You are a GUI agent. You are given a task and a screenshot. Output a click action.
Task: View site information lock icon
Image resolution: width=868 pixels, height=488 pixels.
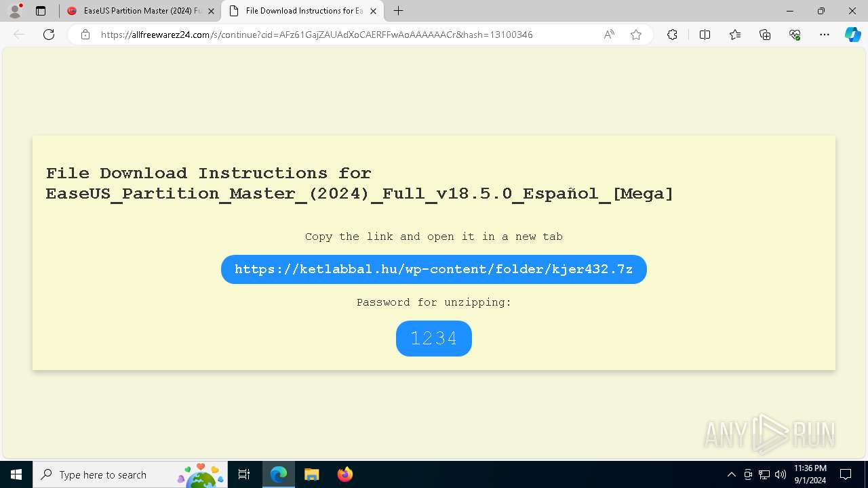click(85, 35)
